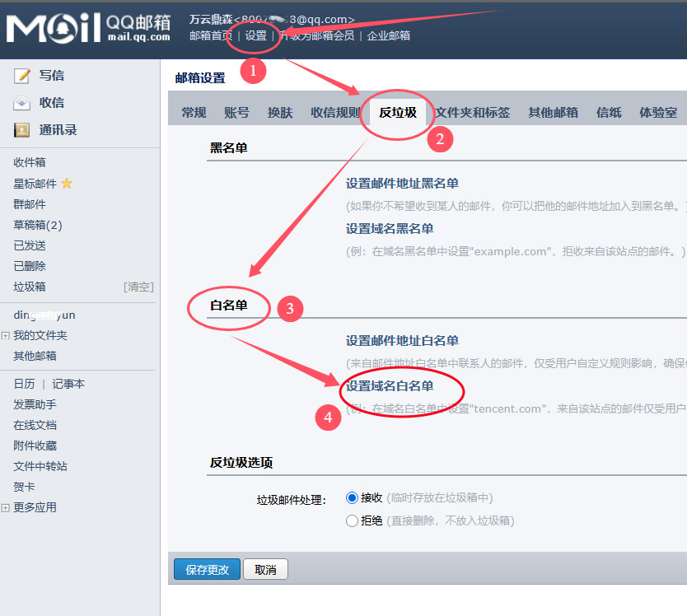Click the inbox receive mail icon

point(22,103)
